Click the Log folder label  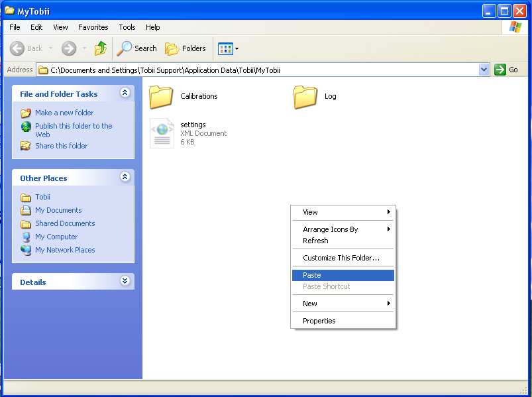tap(330, 96)
